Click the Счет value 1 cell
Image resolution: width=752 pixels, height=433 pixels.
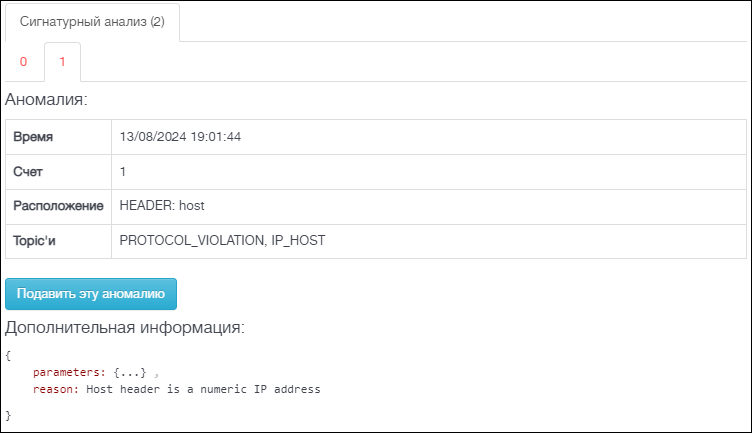tap(429, 172)
